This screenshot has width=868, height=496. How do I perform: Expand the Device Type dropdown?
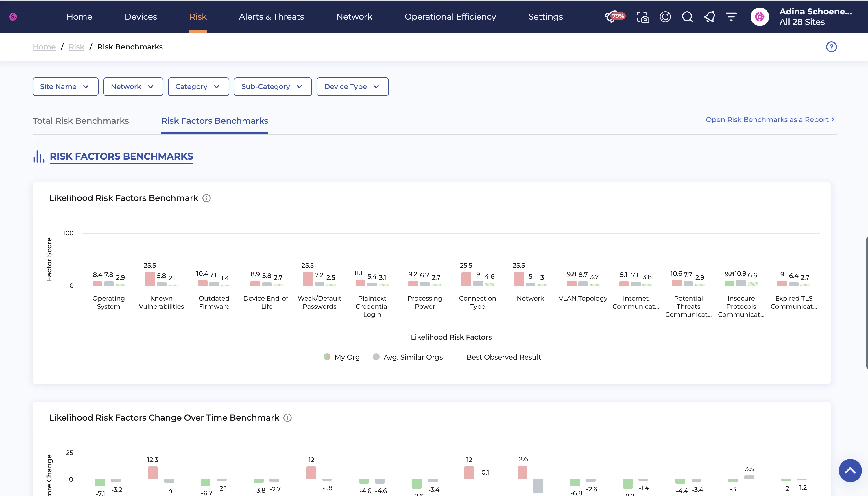pos(352,86)
